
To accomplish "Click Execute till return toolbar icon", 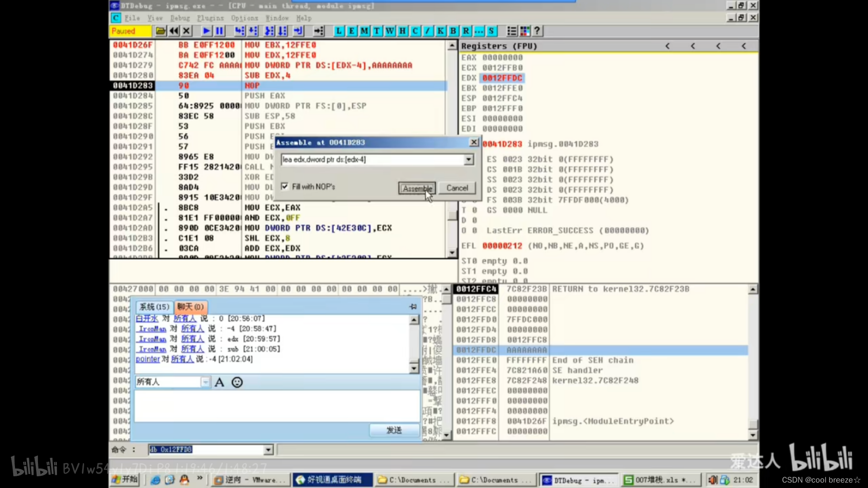I will coord(298,31).
